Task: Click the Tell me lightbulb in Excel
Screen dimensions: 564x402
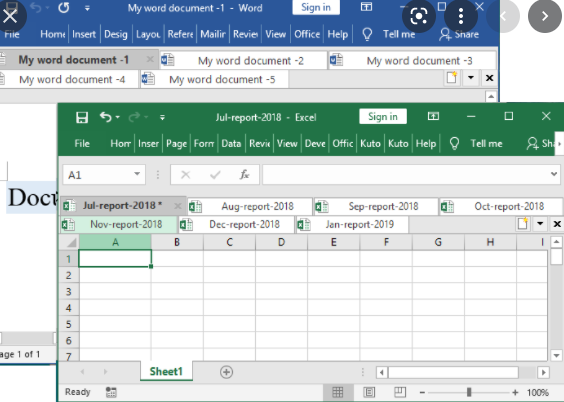Action: coord(454,143)
